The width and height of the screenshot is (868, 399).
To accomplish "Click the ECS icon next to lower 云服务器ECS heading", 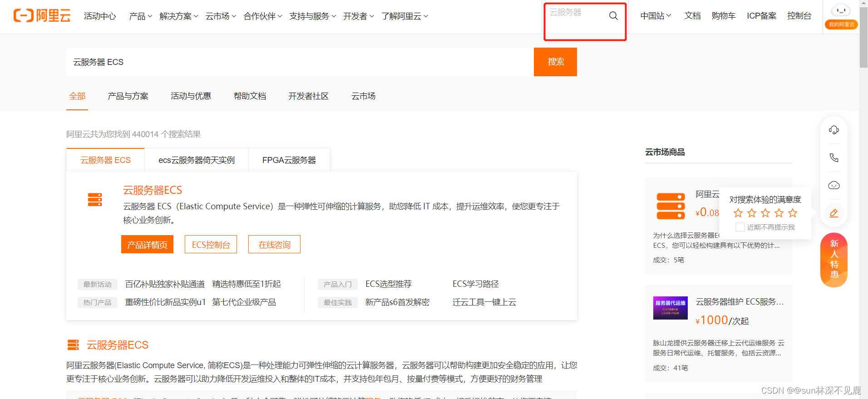I will [73, 345].
